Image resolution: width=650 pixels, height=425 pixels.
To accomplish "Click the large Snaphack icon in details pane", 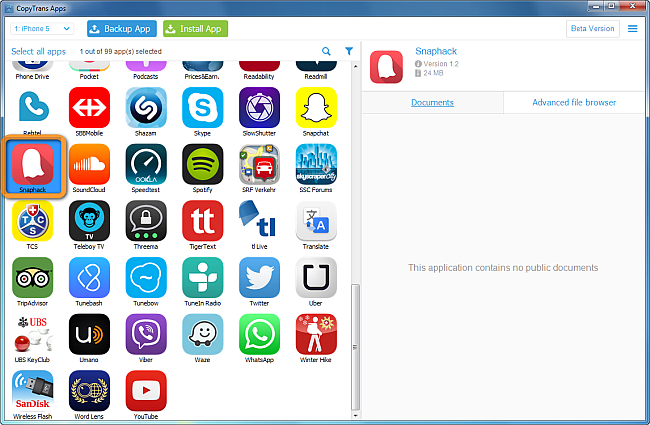I will click(386, 67).
